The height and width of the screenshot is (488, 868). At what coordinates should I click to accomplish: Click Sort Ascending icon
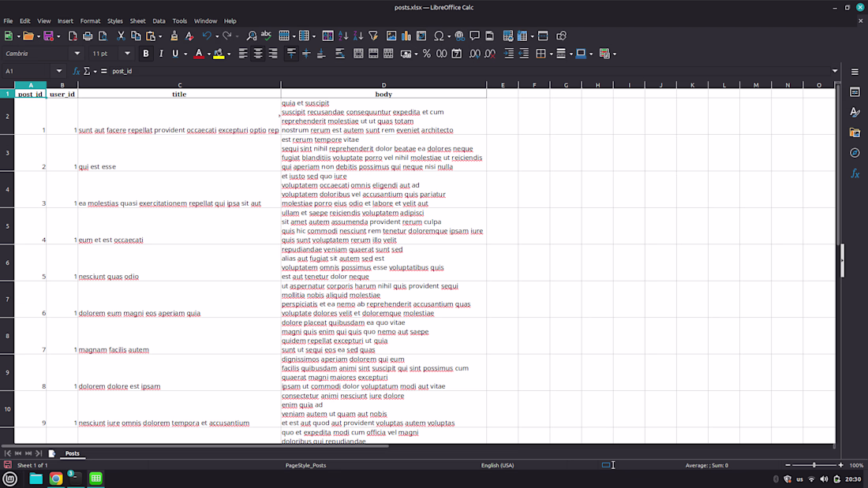point(343,36)
